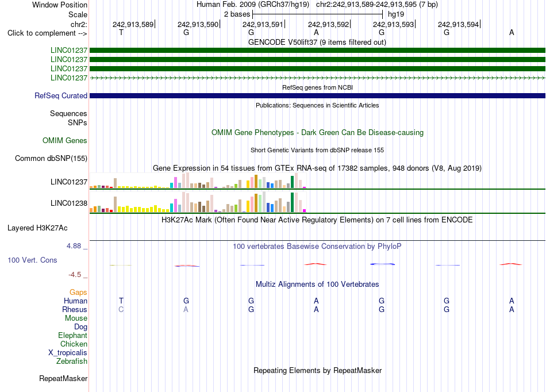Click the Layered H3K27Ac side label
546x392 pixels.
click(x=37, y=228)
